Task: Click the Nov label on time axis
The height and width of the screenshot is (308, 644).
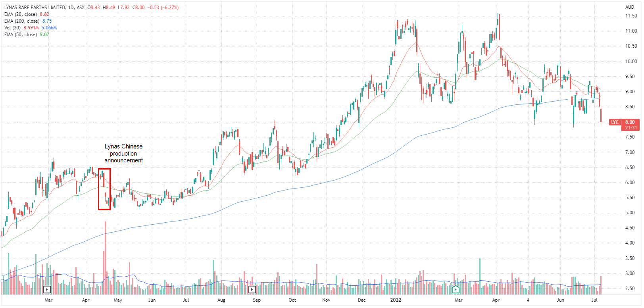Action: coord(326,300)
